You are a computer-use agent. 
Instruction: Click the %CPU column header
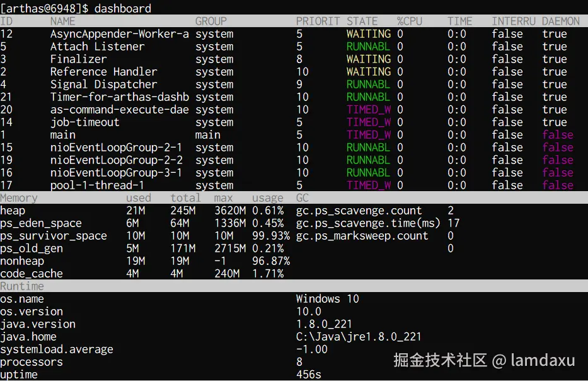[410, 21]
